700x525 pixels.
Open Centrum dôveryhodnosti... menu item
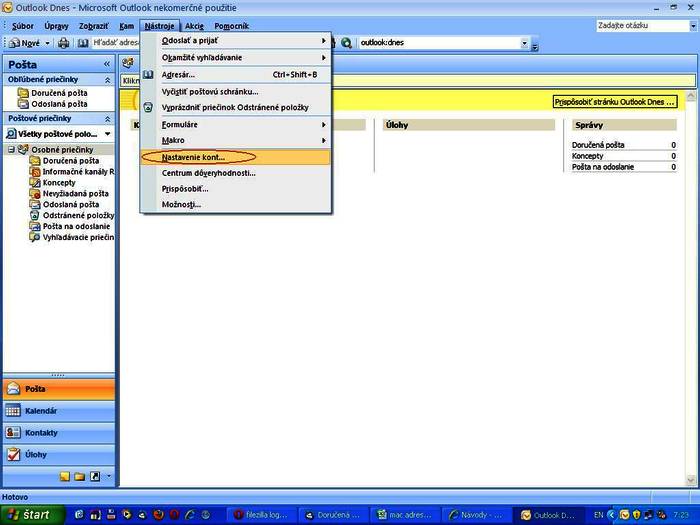[x=236, y=173]
